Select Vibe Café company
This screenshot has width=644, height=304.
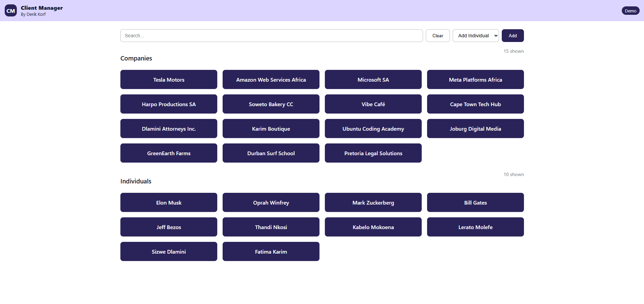pos(373,104)
